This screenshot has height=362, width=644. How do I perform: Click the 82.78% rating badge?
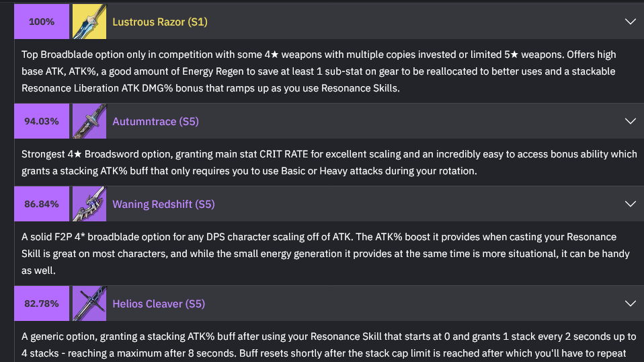pos(42,303)
